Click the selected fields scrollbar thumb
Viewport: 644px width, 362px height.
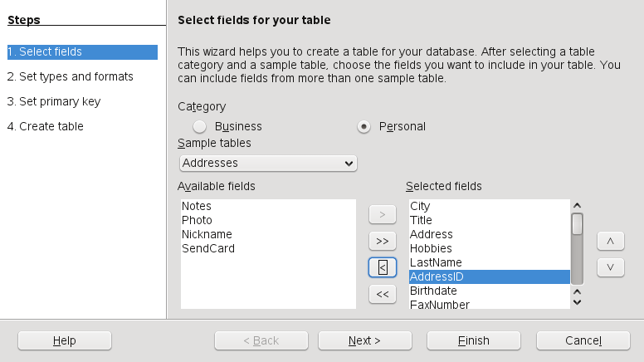coord(577,224)
